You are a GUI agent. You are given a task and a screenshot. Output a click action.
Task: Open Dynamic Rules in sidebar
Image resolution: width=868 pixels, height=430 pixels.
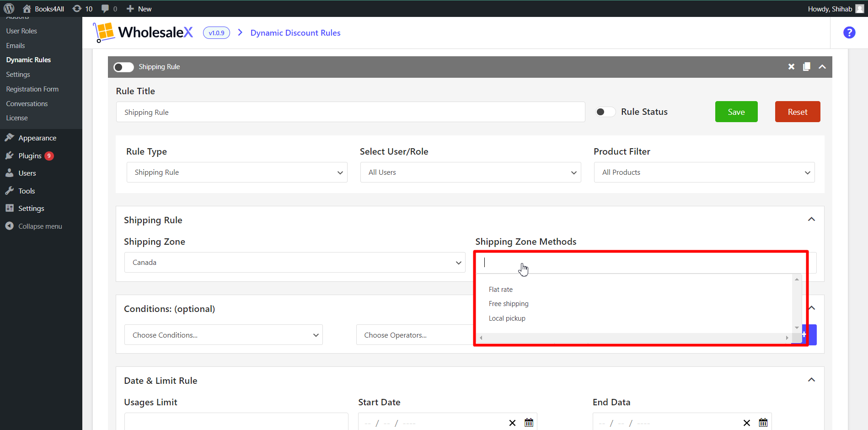coord(28,60)
